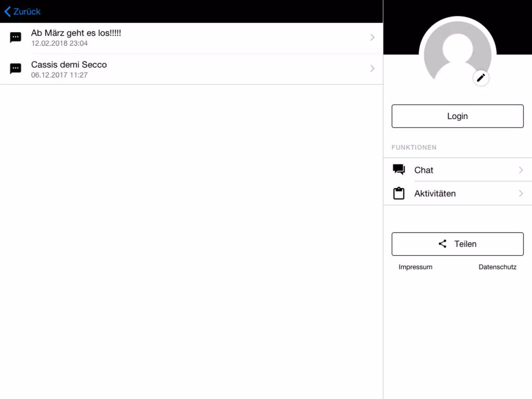This screenshot has height=399, width=532.
Task: Select the date 12.02.2018 23:04
Action: [x=59, y=44]
